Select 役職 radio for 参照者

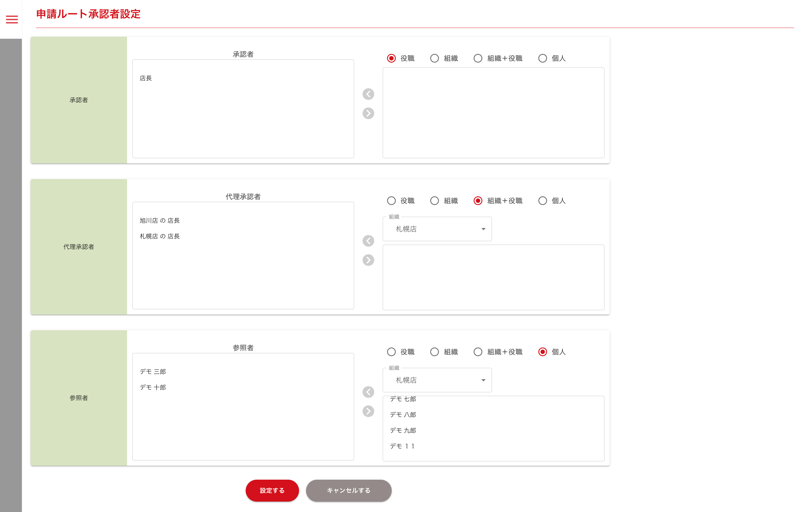pos(391,352)
